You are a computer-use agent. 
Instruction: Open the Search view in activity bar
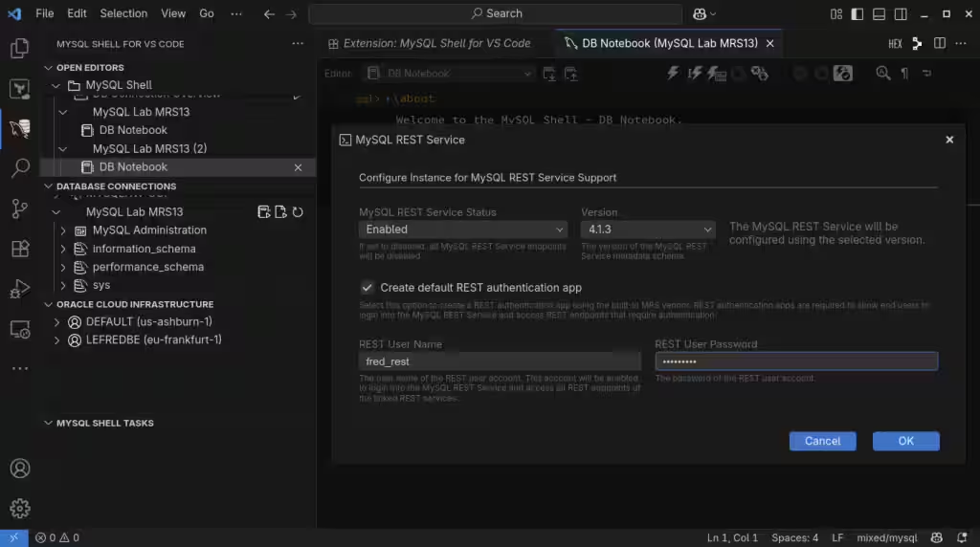click(x=19, y=167)
